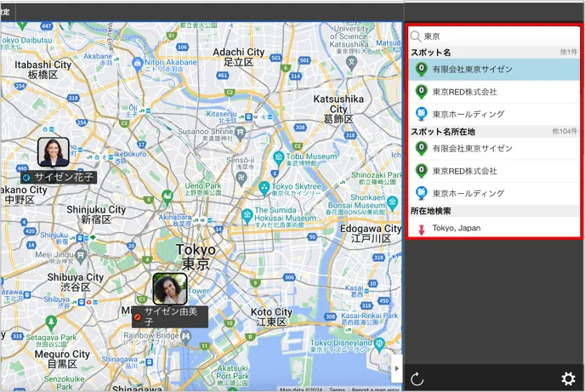585x392 pixels.
Task: Click サイゼン由美子 profile photo on map
Action: [170, 289]
